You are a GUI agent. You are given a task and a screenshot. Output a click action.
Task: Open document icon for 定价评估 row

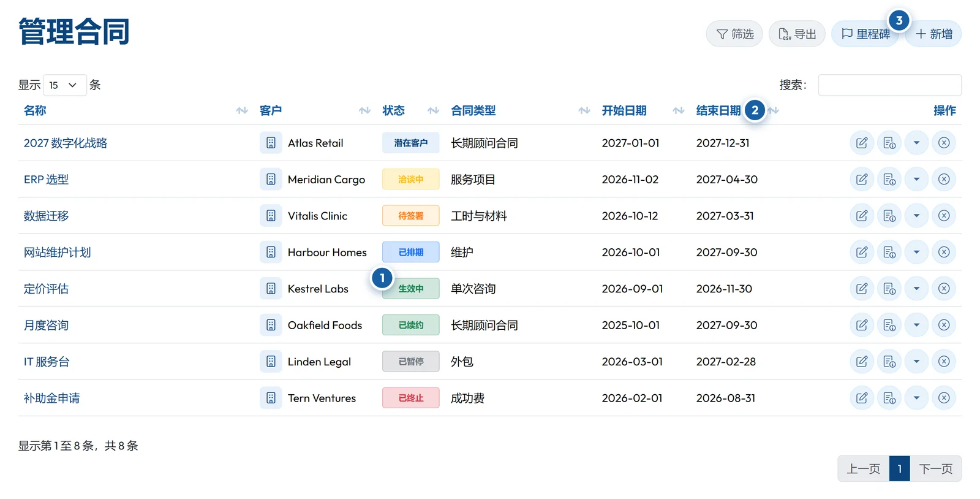(889, 289)
